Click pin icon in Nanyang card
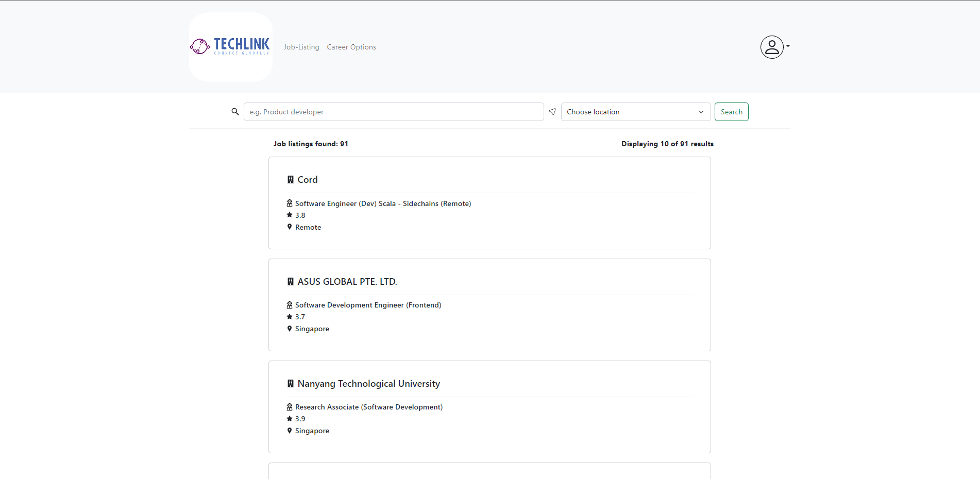This screenshot has height=479, width=980. [x=290, y=430]
